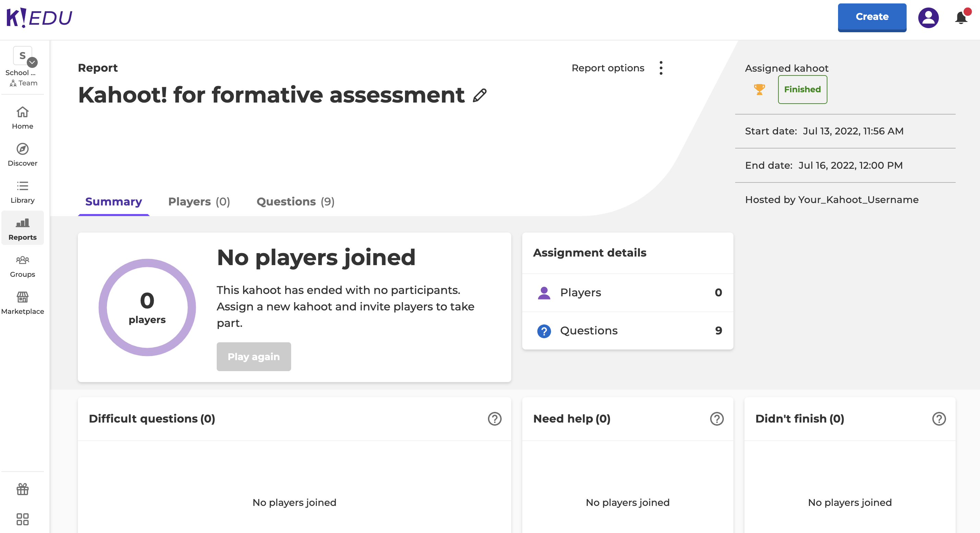
Task: Open Groups in sidebar
Action: 22,266
